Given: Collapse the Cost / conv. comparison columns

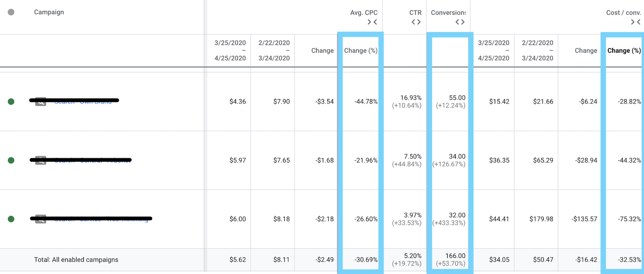Looking at the screenshot, I should pyautogui.click(x=636, y=22).
